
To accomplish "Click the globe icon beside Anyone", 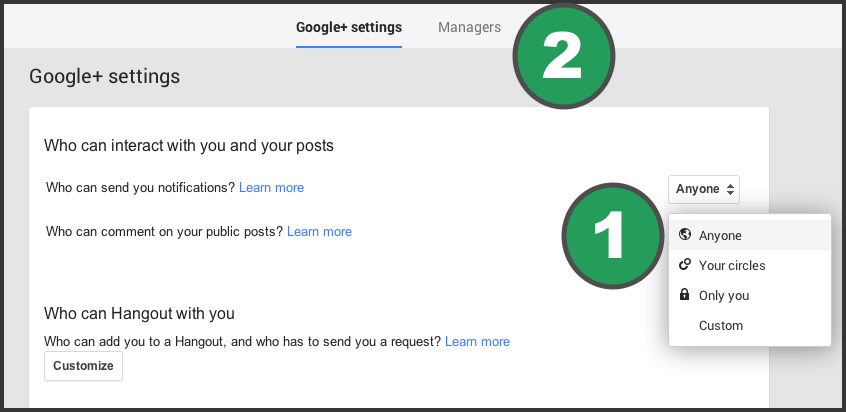I will tap(685, 235).
